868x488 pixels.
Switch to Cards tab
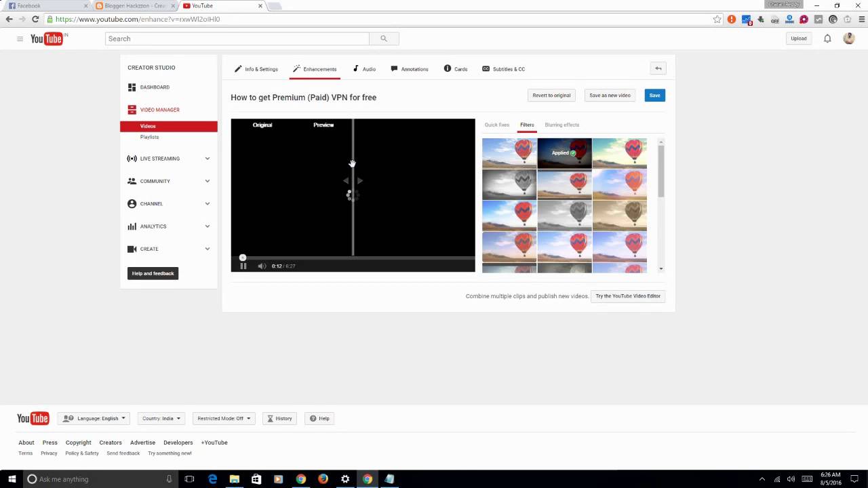(x=456, y=69)
